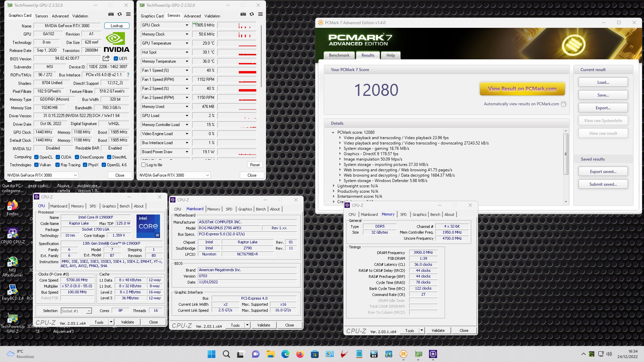Click Reset button in GPU-Z Sensors

pos(255,165)
